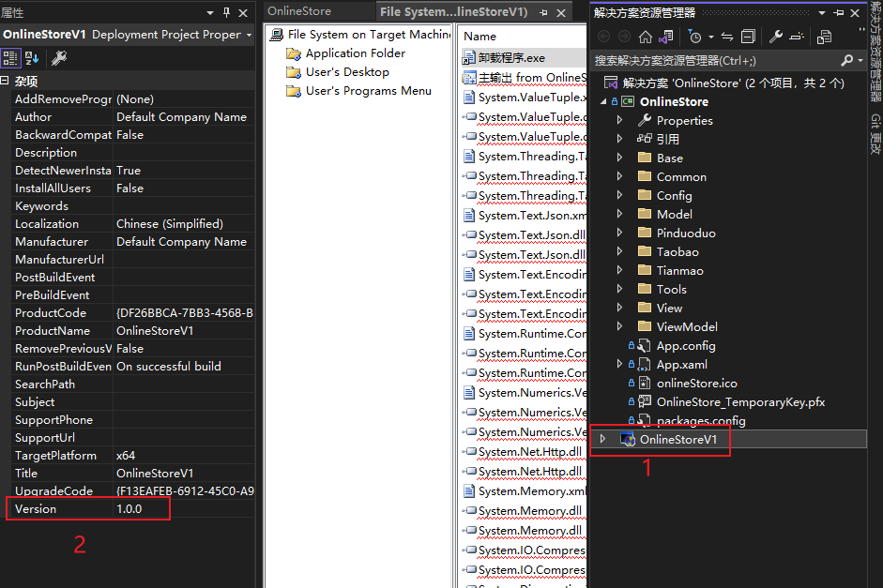Select the Application Folder node
883x588 pixels.
(x=355, y=53)
